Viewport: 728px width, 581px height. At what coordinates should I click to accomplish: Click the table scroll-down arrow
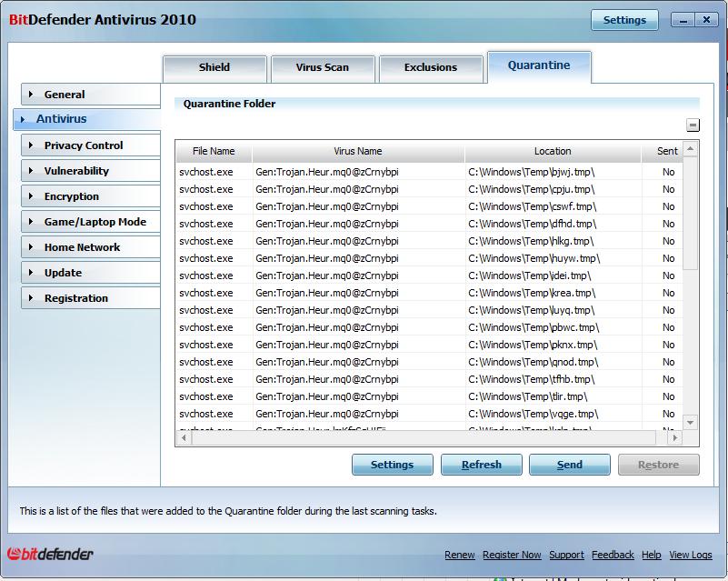(x=690, y=422)
